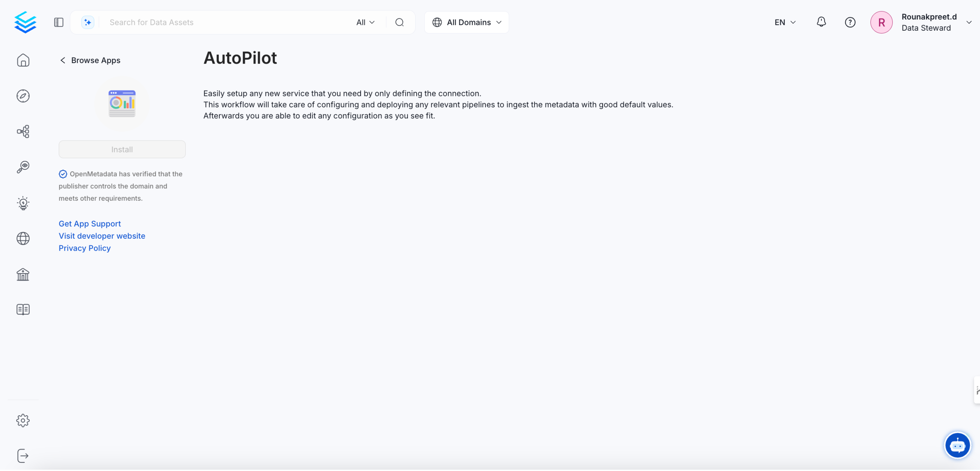Screen dimensions: 980x471
Task: Open the Lineage view from the sidebar
Action: point(23,131)
